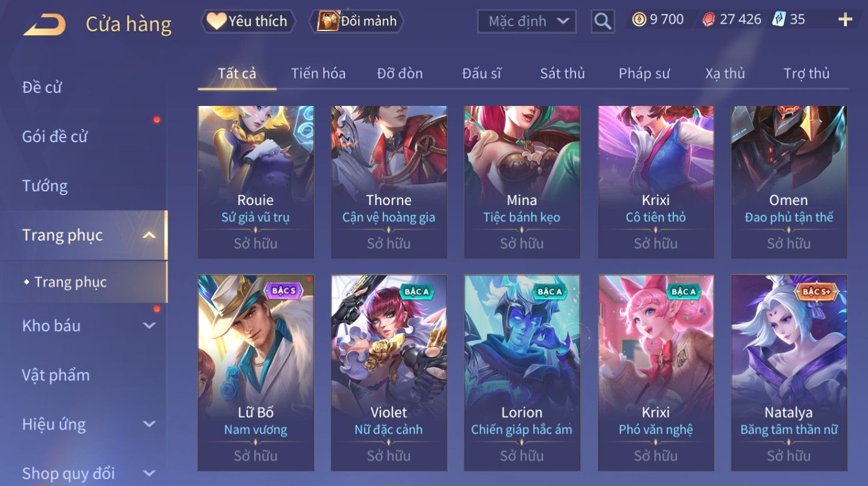Expand the Hiệu ứng sidebar section
The width and height of the screenshot is (868, 486).
coord(149,424)
